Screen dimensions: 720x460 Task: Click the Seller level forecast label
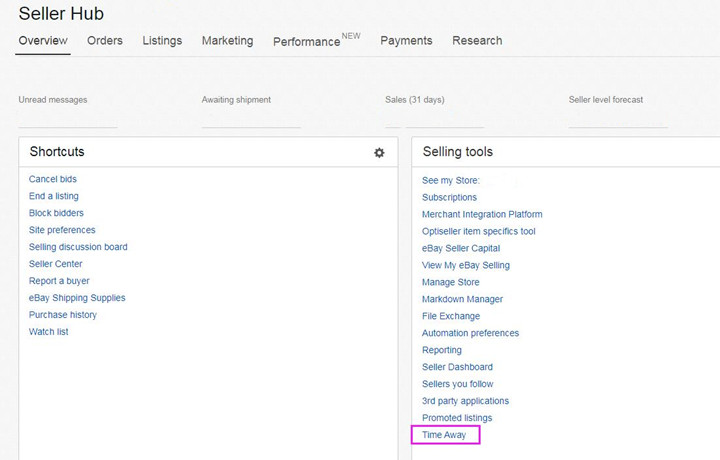point(606,100)
